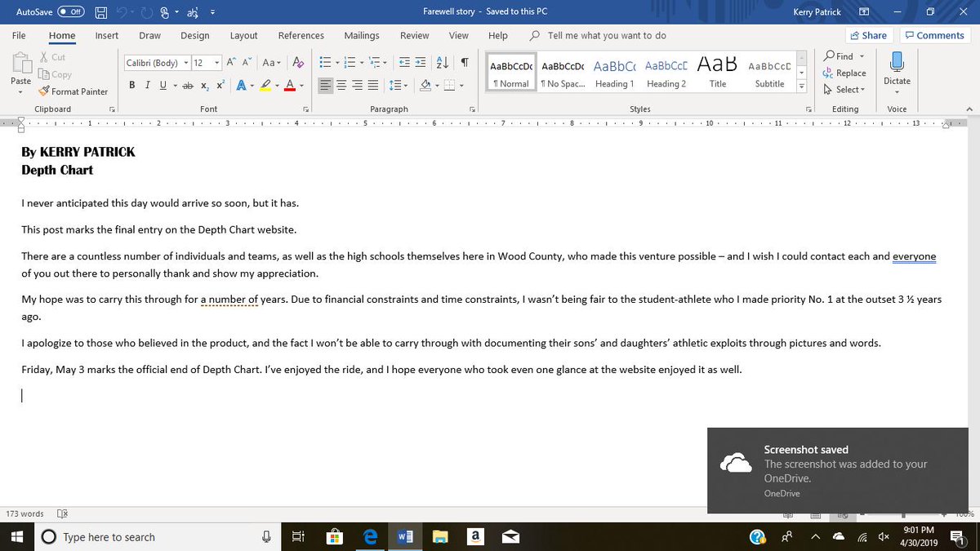Click the Text Effects glowing A icon
The height and width of the screenshot is (551, 980).
pyautogui.click(x=241, y=85)
